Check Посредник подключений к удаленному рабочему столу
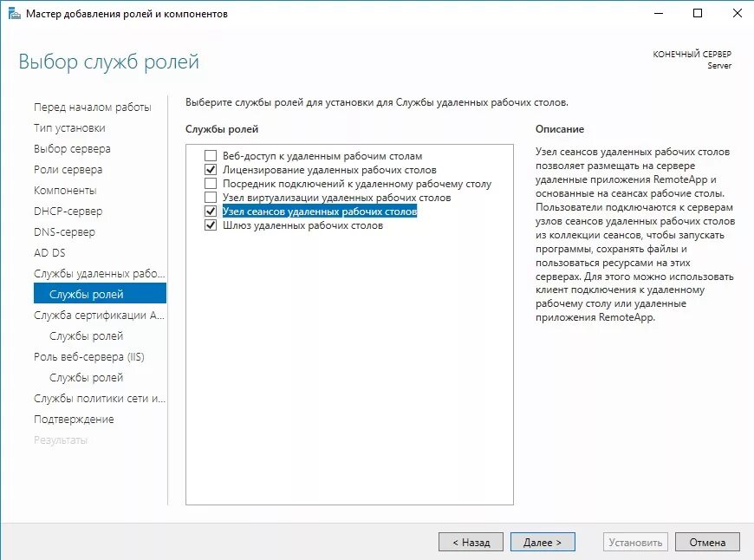 tap(211, 184)
